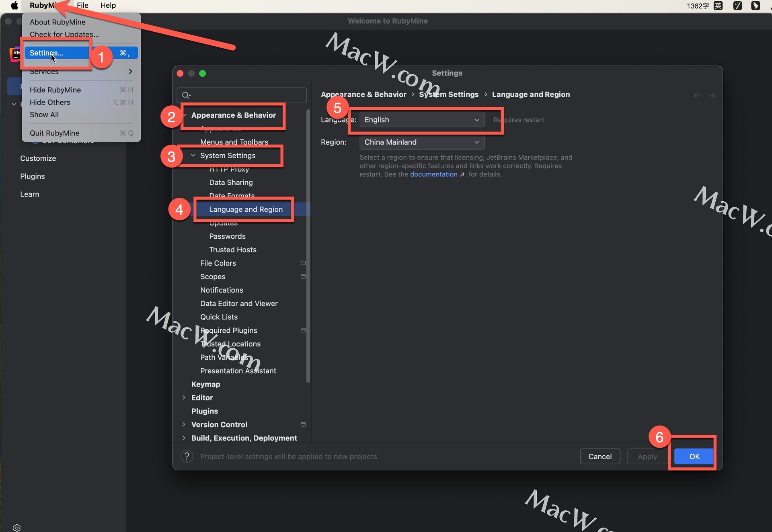
Task: Select Menus and Toolbars settings page
Action: 234,142
